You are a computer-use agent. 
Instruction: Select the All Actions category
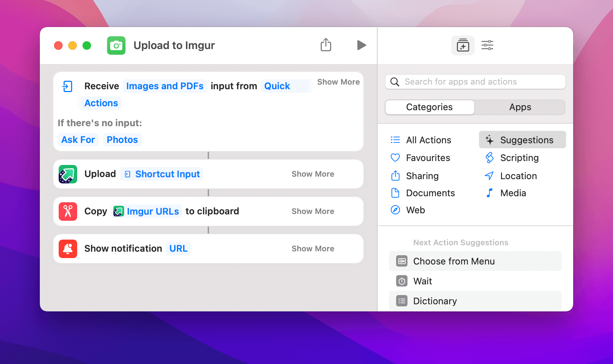[428, 140]
